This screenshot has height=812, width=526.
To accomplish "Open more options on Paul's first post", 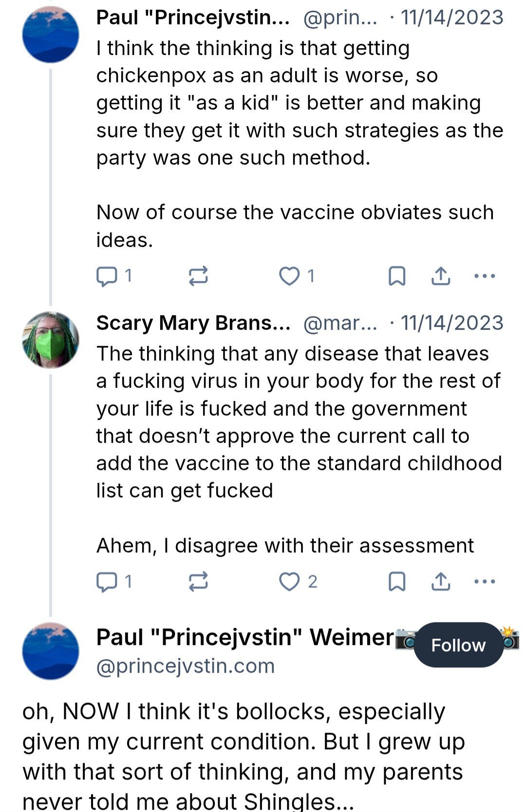I will pyautogui.click(x=485, y=276).
